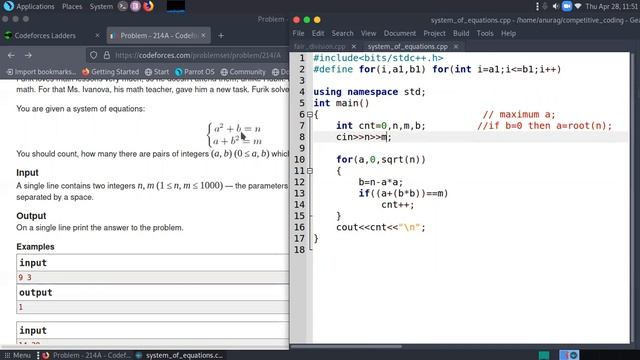Viewport: 640px width, 360px height.
Task: Launch the terminal from the top panel
Action: (122, 6)
